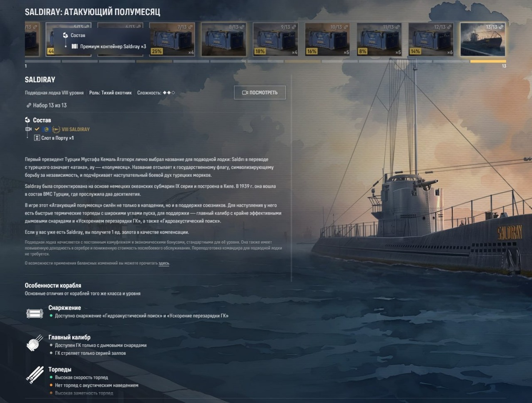Screen dimensions: 532x403
Task: Click the ×6 quantity label on bundle 12/13
Action: pyautogui.click(x=450, y=52)
